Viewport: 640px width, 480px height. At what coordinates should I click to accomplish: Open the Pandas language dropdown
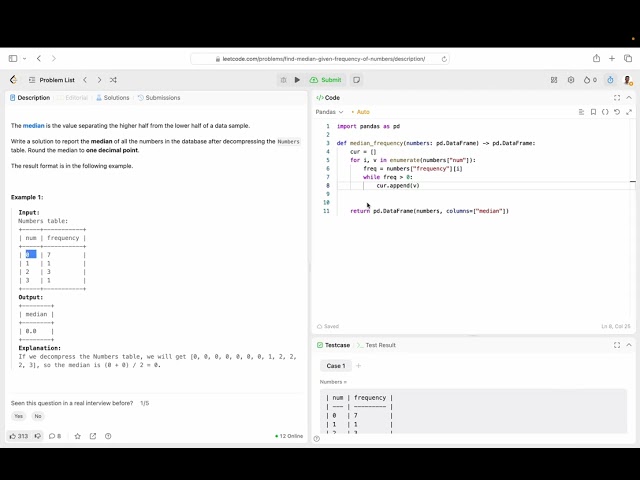(330, 112)
